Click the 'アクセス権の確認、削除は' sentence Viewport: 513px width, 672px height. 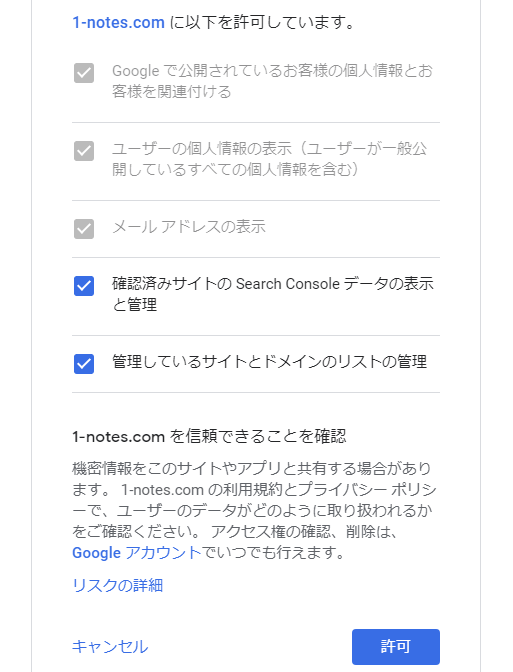[304, 531]
